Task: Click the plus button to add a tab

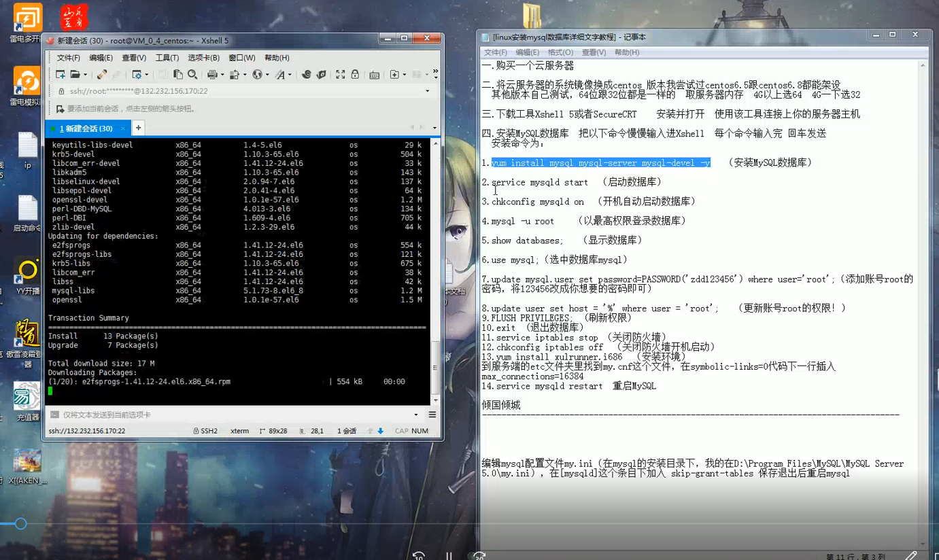Action: (138, 128)
